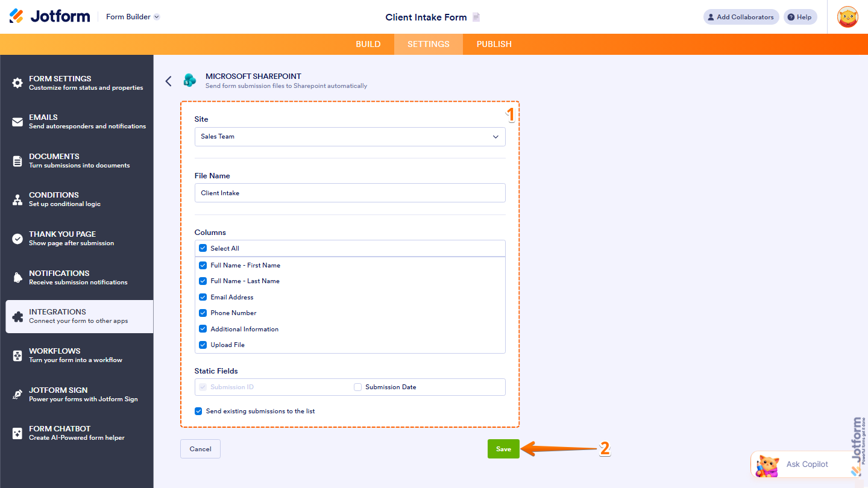Viewport: 868px width, 488px height.
Task: Click the Thank You Page checkmark icon
Action: pyautogui.click(x=17, y=239)
